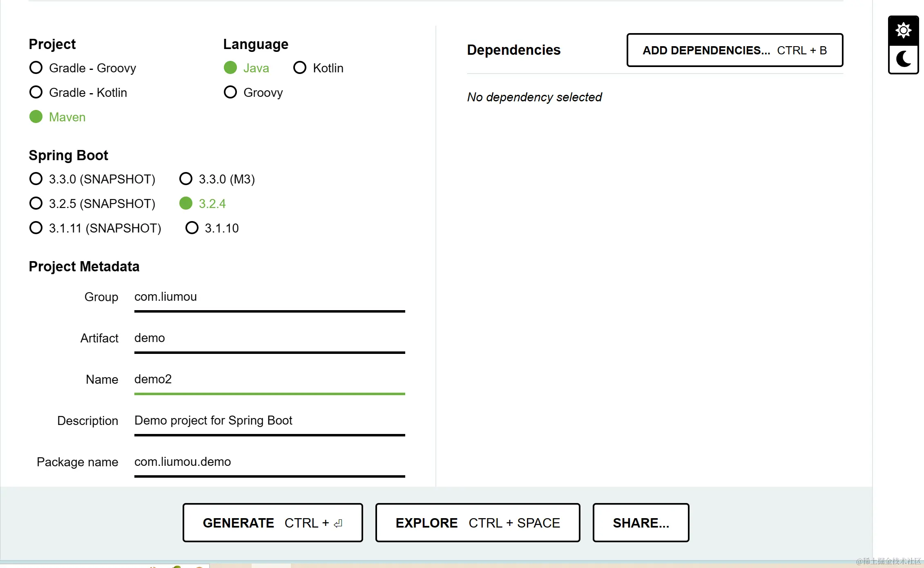Edit the Package name field
The width and height of the screenshot is (924, 568).
(269, 462)
